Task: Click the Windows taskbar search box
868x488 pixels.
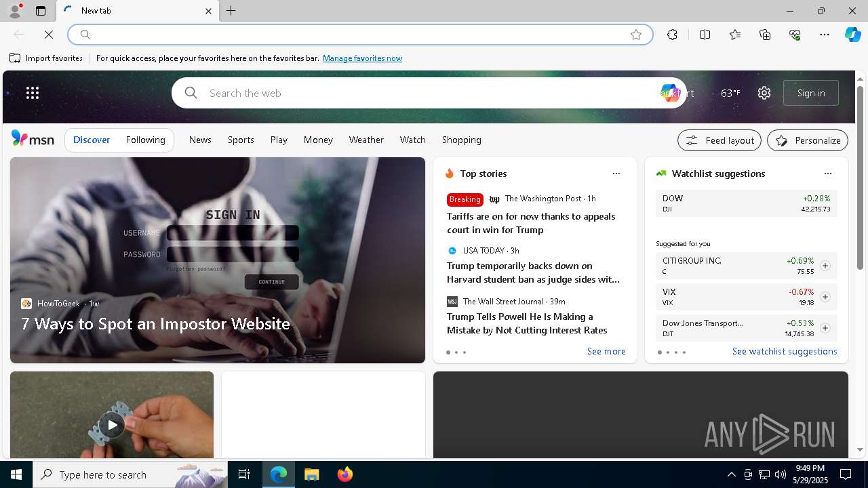Action: point(130,474)
